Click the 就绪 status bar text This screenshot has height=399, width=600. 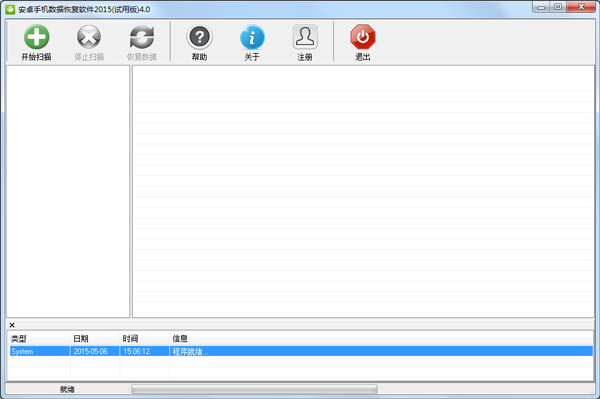click(67, 389)
